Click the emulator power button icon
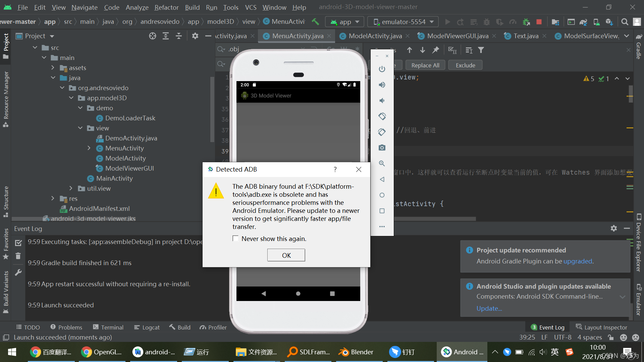The width and height of the screenshot is (644, 362). 382,69
